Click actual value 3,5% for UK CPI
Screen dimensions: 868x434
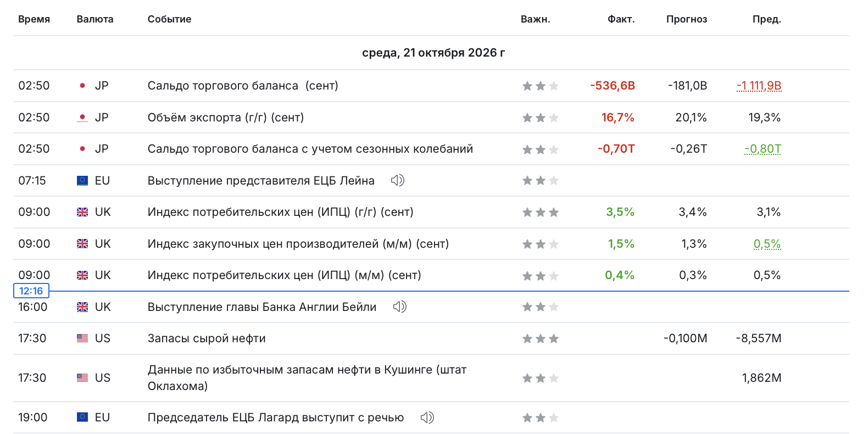point(620,212)
